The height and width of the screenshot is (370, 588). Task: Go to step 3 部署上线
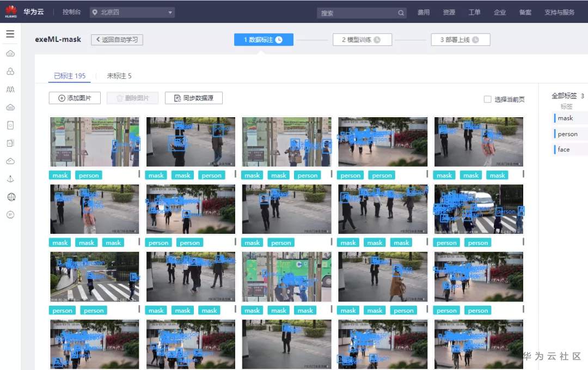[x=461, y=40]
